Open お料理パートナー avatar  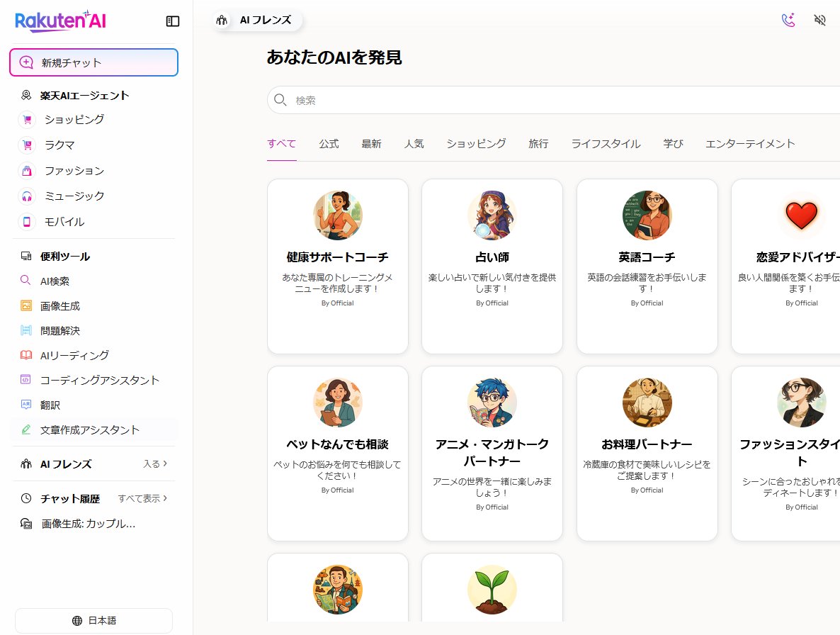click(x=647, y=403)
